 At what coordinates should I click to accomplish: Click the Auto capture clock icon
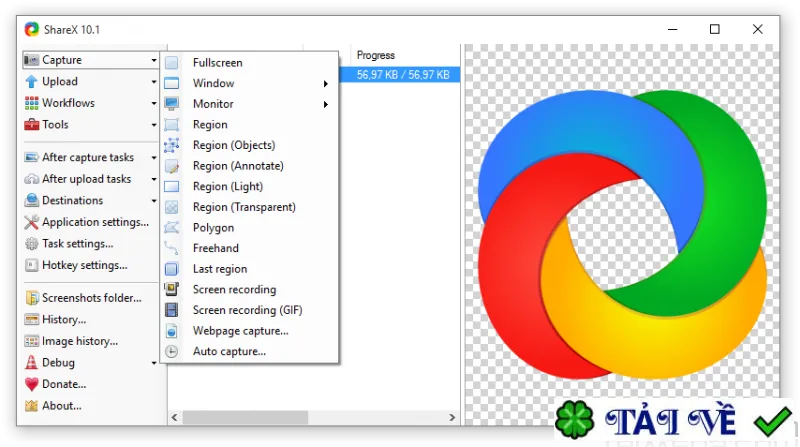coord(172,351)
